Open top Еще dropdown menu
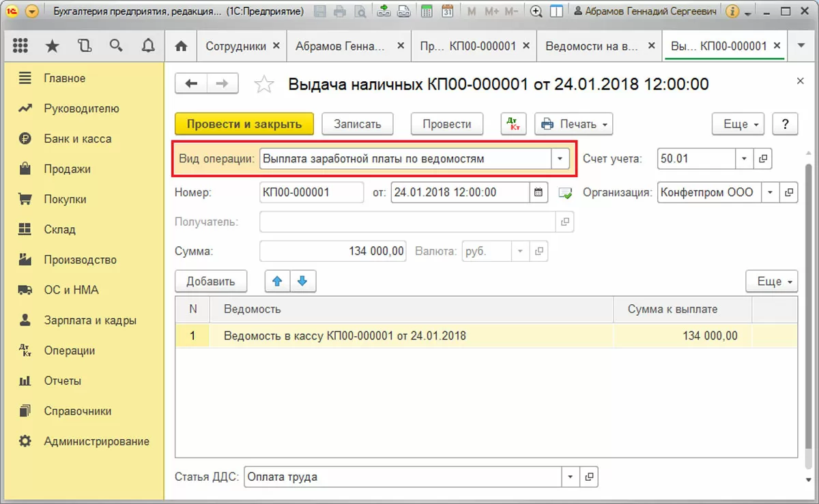819x504 pixels. (738, 124)
